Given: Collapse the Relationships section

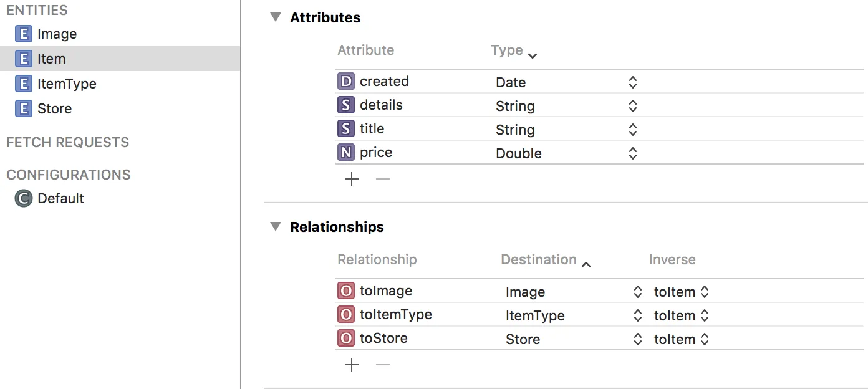Looking at the screenshot, I should click(x=276, y=227).
